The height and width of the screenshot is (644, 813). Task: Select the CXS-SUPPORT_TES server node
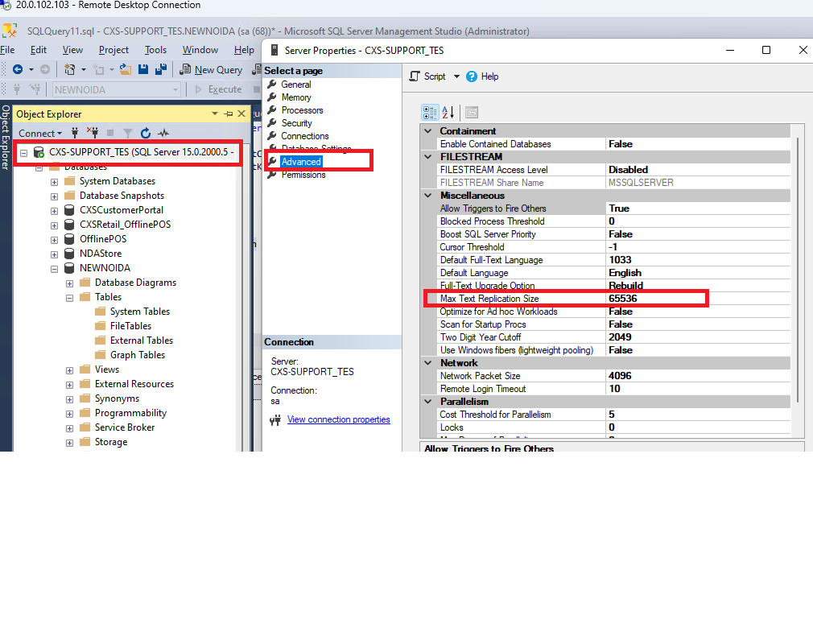click(x=141, y=152)
